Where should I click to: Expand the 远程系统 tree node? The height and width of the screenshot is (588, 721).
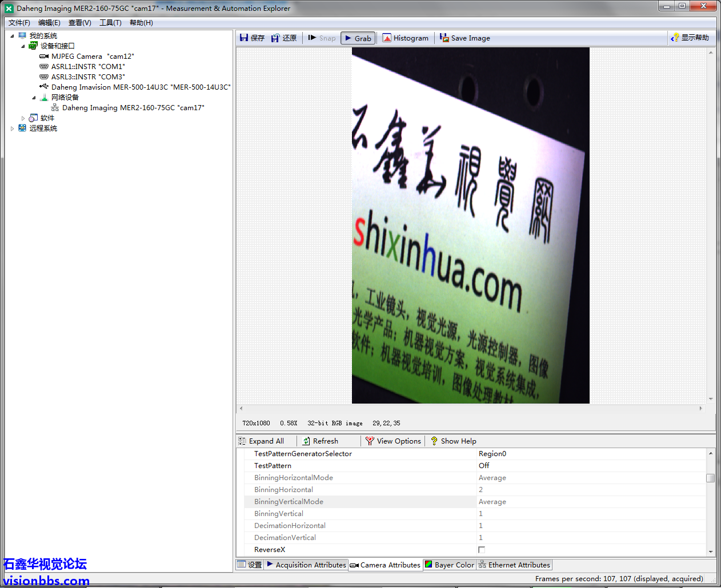click(x=12, y=128)
